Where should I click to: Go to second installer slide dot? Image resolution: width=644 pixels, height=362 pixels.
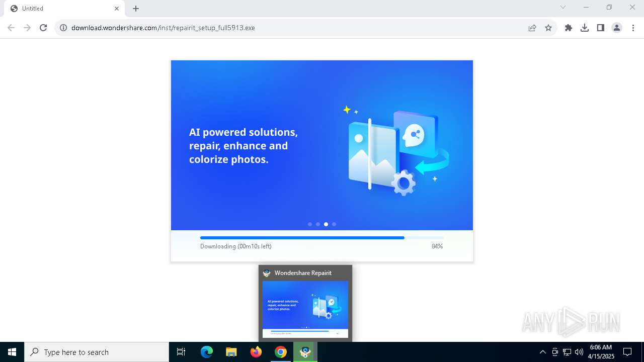pos(318,224)
